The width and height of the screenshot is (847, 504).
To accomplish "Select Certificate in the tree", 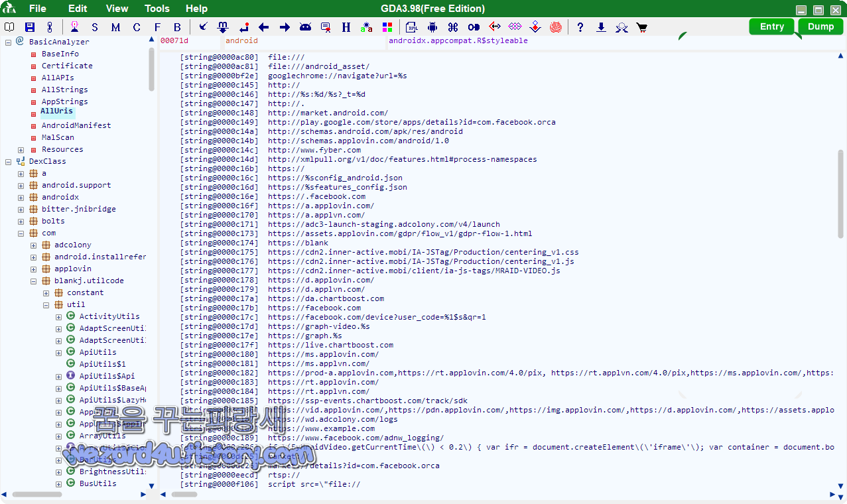I will (67, 66).
